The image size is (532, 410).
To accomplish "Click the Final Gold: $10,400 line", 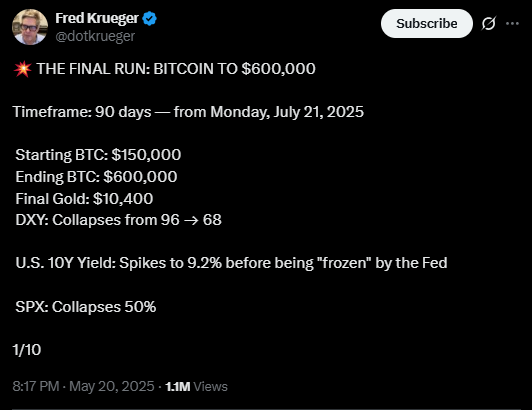I will [84, 199].
